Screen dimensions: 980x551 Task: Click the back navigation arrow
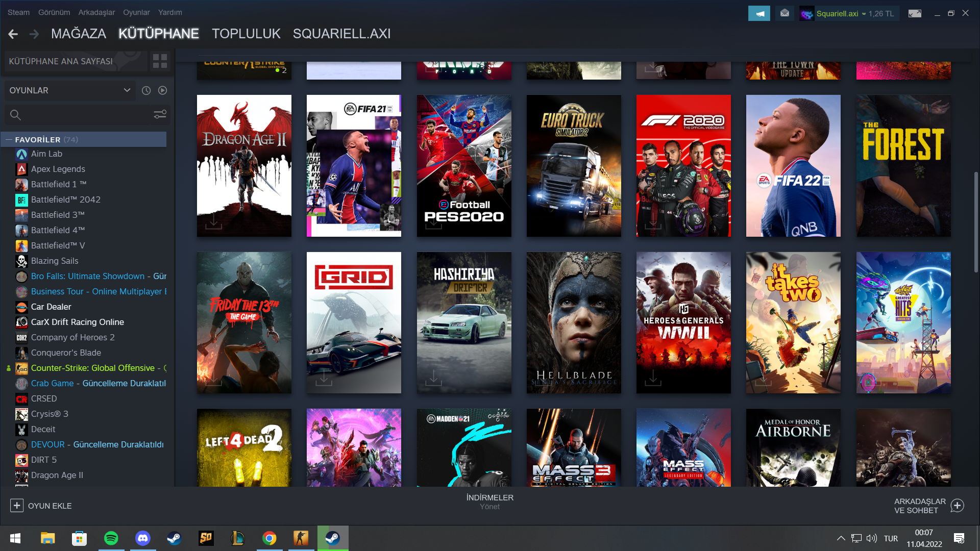tap(13, 34)
